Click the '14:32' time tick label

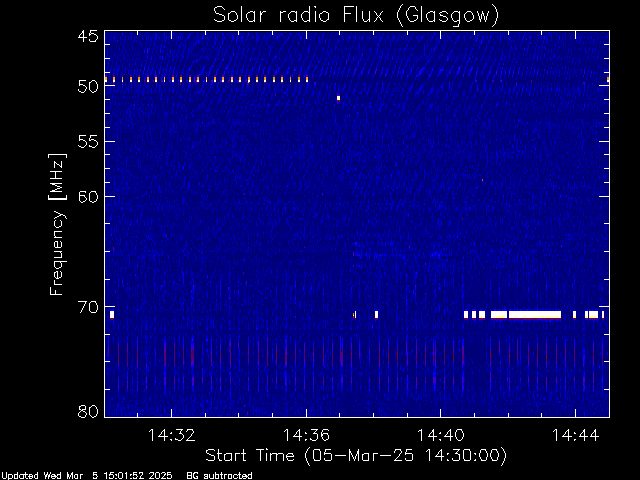point(171,435)
